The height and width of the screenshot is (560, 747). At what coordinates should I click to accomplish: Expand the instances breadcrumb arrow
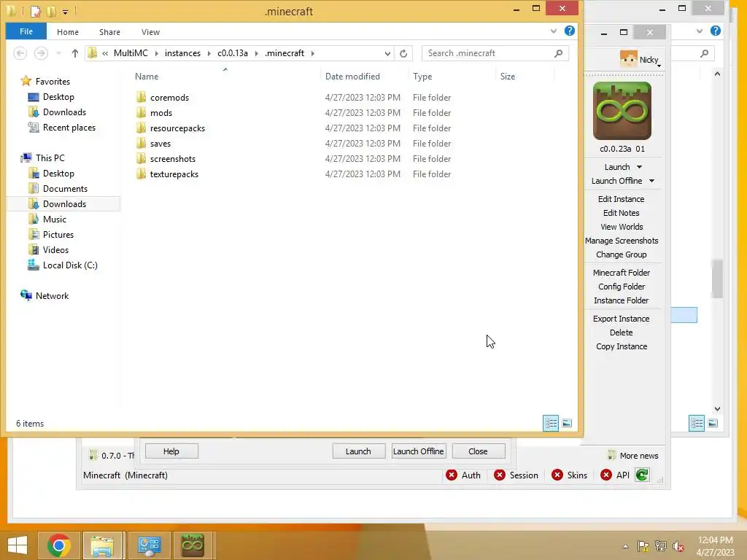point(209,53)
